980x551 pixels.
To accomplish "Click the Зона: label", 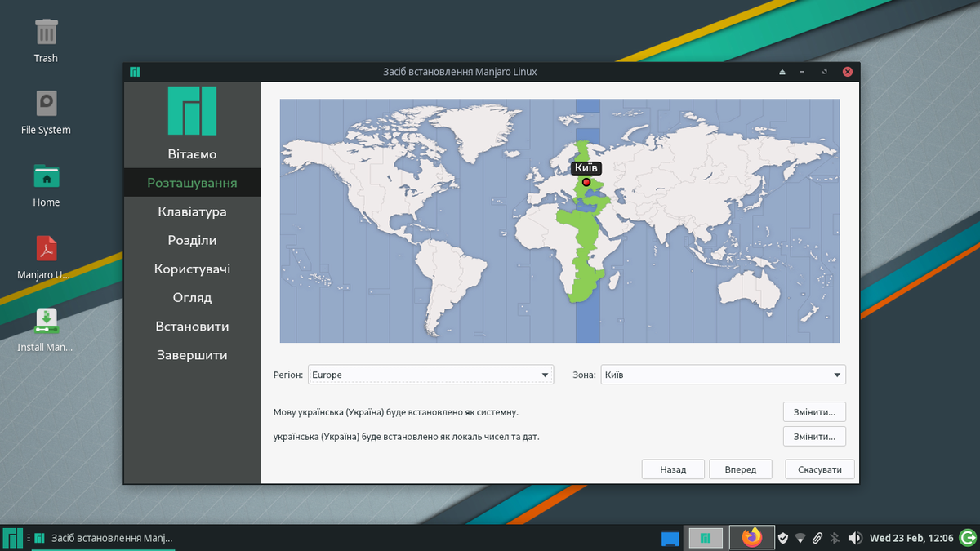I will 584,375.
